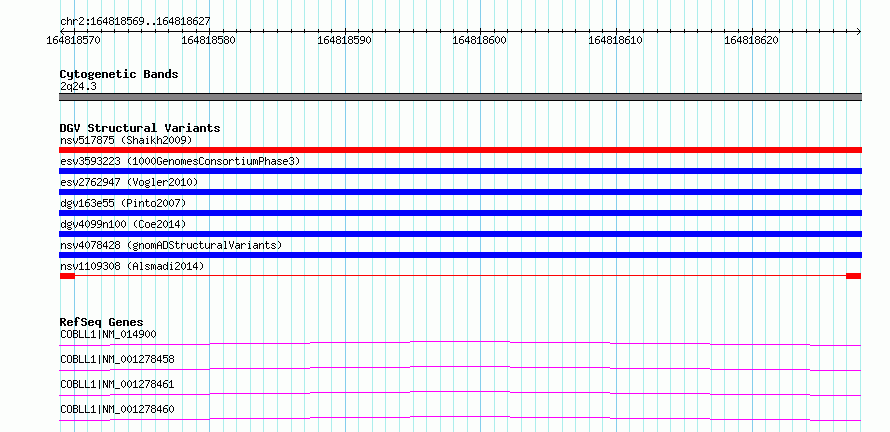This screenshot has width=890, height=432.
Task: Click the blue esv3593223 variant bar
Action: [460, 171]
